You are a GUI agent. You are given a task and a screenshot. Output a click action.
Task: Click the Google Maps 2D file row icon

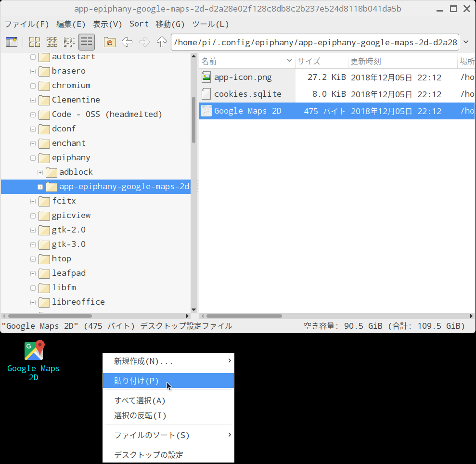click(x=206, y=111)
